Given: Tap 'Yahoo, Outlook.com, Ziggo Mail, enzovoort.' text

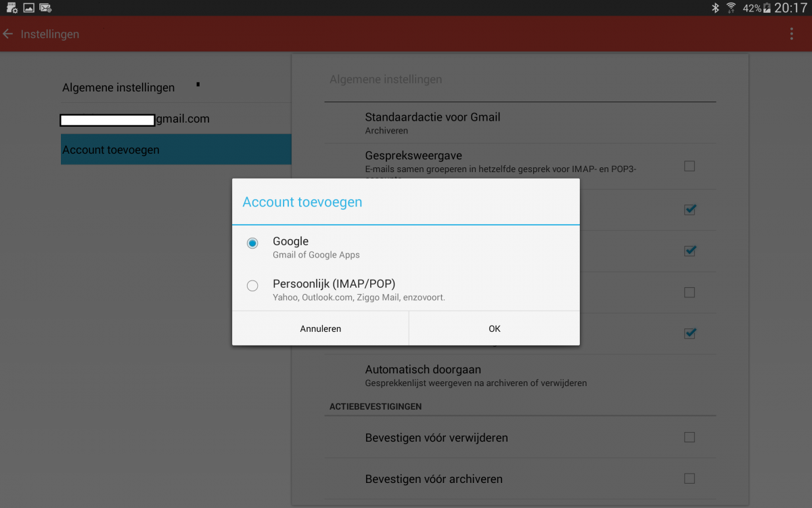Looking at the screenshot, I should point(359,297).
